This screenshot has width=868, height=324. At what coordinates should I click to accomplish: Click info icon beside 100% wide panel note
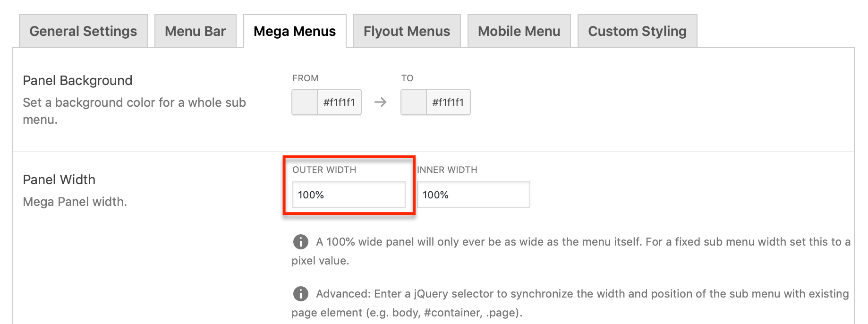pyautogui.click(x=301, y=242)
